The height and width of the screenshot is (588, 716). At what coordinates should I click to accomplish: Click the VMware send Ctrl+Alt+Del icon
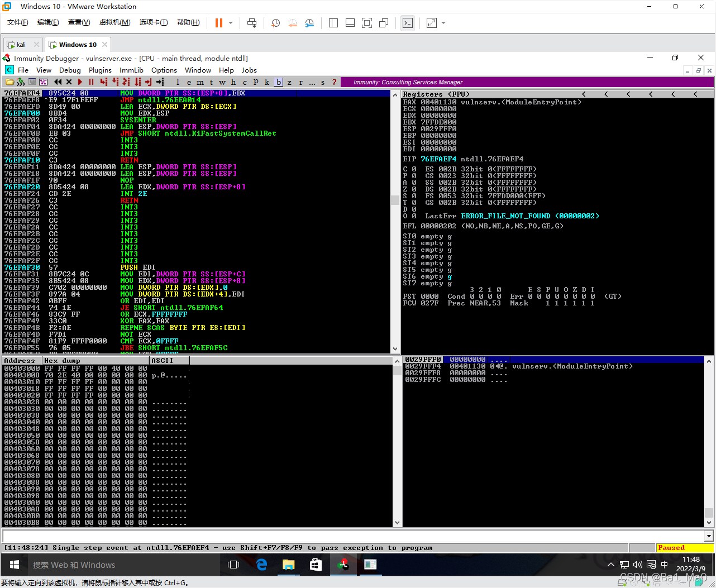(252, 23)
